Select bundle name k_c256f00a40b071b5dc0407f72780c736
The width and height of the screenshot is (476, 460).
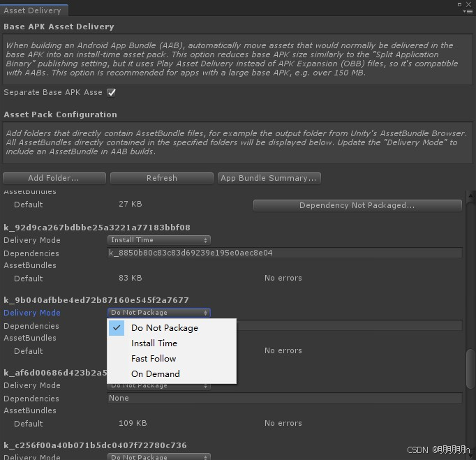[x=96, y=445]
